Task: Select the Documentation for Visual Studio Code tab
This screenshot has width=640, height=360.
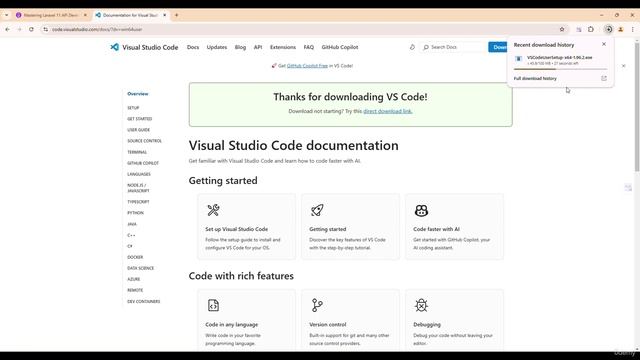Action: coord(131,15)
